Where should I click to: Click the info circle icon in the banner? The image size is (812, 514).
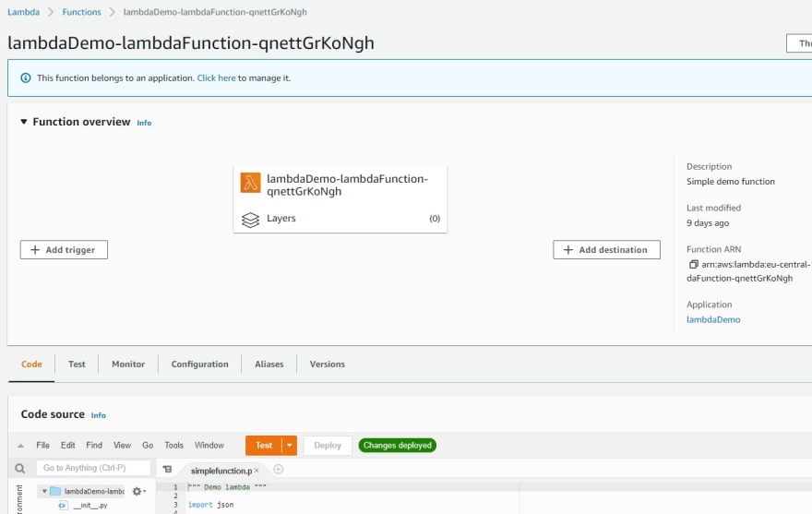[26, 78]
